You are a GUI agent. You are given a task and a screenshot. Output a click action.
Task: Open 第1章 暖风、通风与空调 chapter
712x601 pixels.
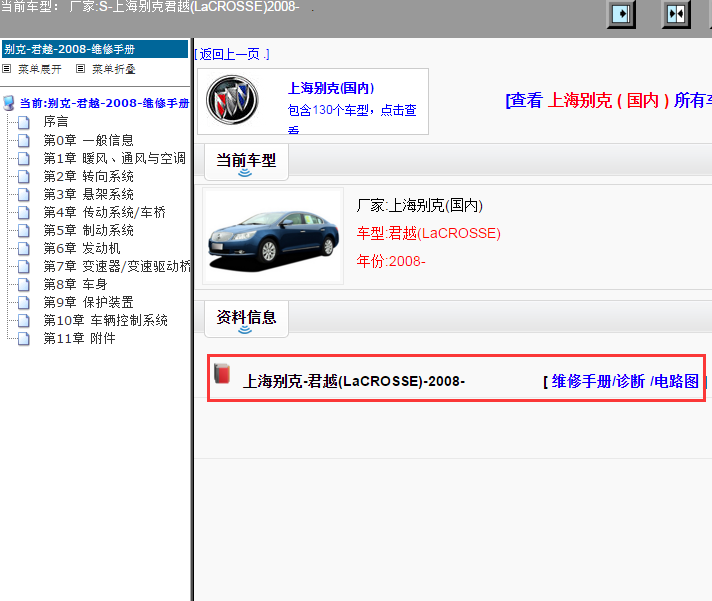pos(114,158)
